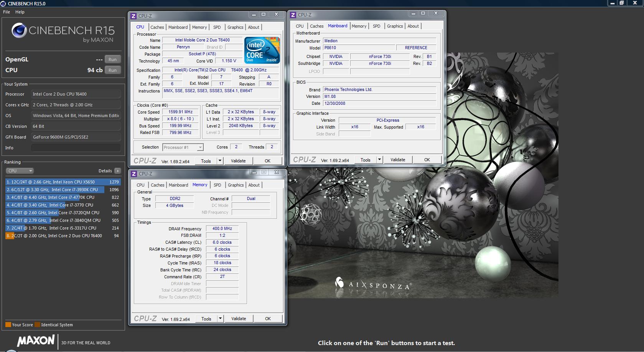Viewport: 644px width, 352px height.
Task: Run the OpenGL benchmark
Action: [112, 59]
